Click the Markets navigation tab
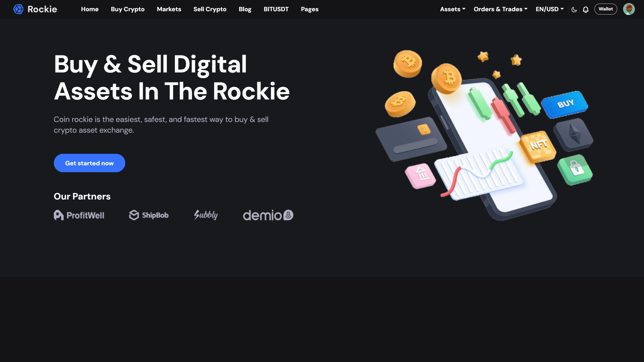This screenshot has height=362, width=644. 169,9
